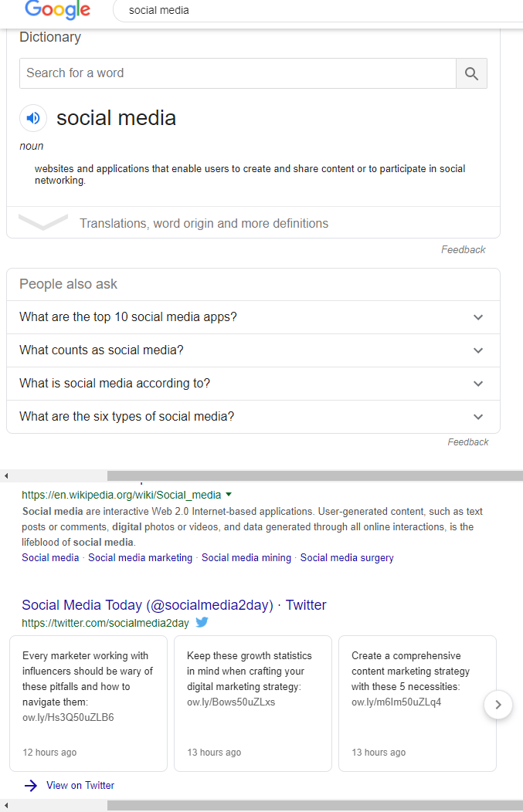Click the carousel next arrow
Viewport: 523px width, 812px height.
point(498,704)
